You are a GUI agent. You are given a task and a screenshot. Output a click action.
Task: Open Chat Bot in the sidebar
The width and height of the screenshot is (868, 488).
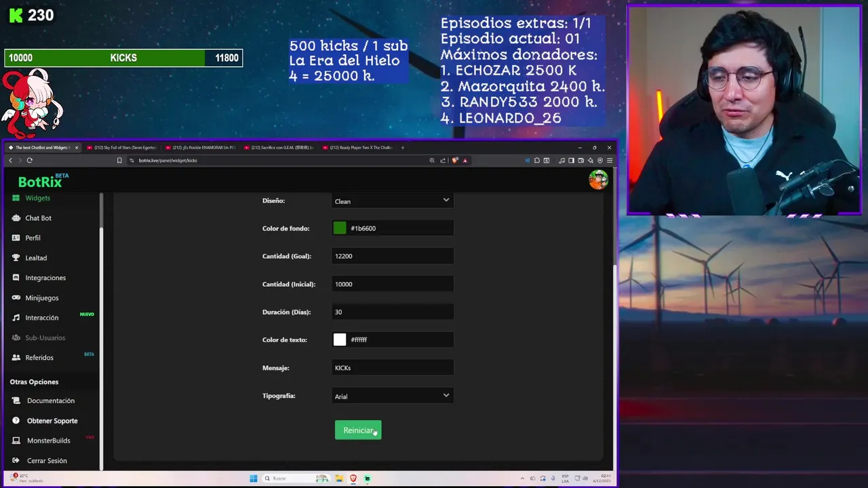(x=38, y=218)
